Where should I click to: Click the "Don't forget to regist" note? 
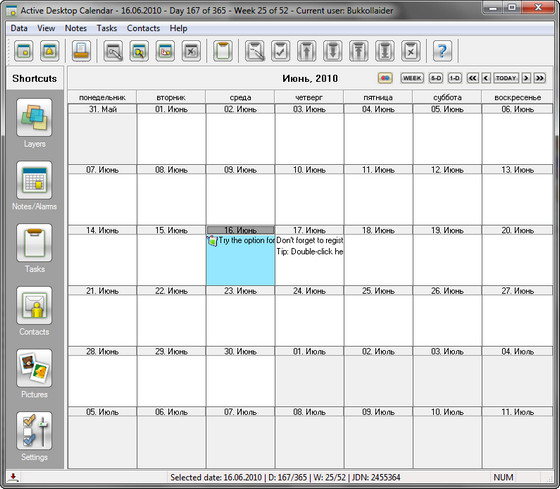coord(310,240)
